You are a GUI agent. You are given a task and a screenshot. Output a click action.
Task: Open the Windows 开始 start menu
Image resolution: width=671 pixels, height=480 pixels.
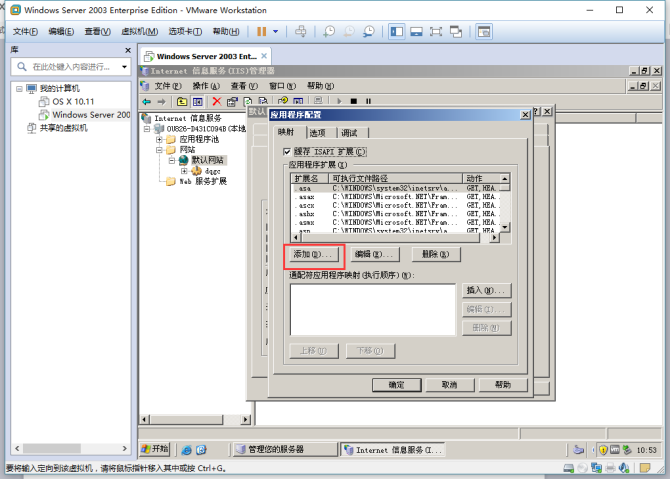click(x=155, y=450)
